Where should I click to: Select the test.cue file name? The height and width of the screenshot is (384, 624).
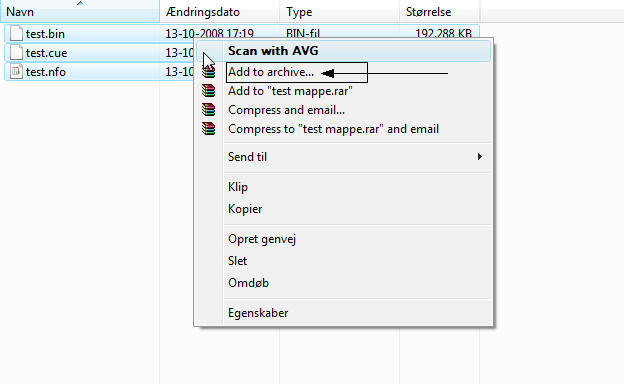click(x=47, y=53)
